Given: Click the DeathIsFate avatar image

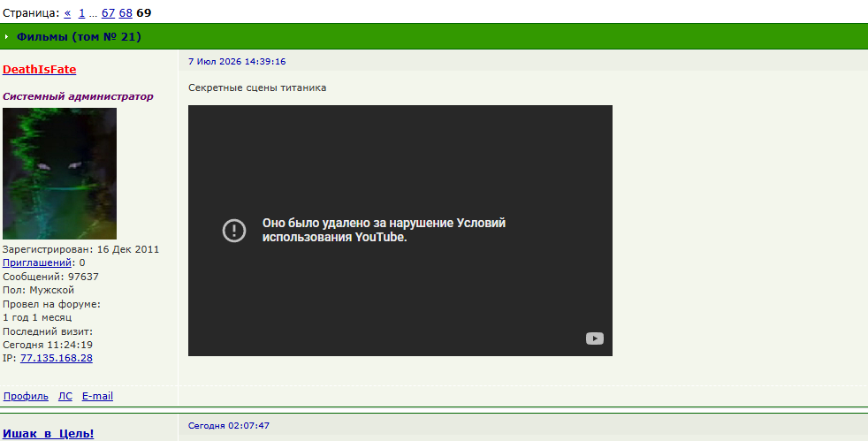Looking at the screenshot, I should coord(59,173).
